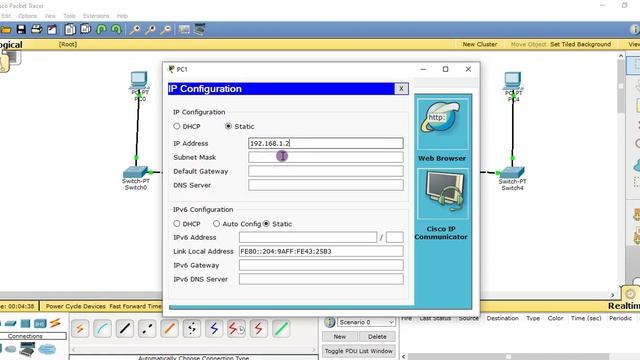This screenshot has height=360, width=640.
Task: Click the PC0 device on the workspace
Action: 139,80
